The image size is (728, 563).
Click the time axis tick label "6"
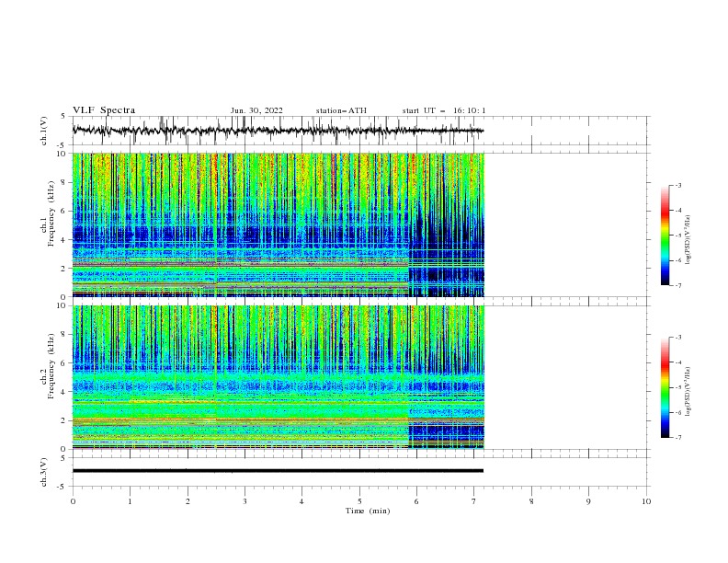click(x=416, y=501)
